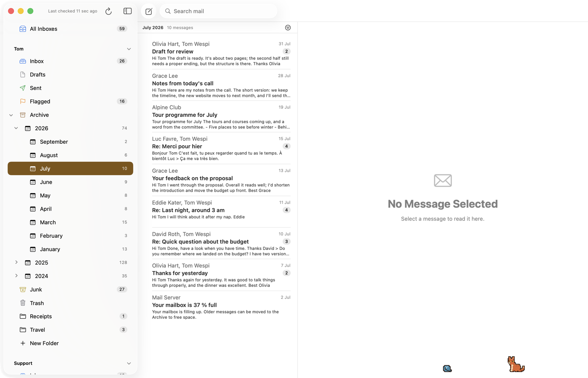Click New Folder to add folder
The height and width of the screenshot is (378, 588).
(x=71, y=344)
